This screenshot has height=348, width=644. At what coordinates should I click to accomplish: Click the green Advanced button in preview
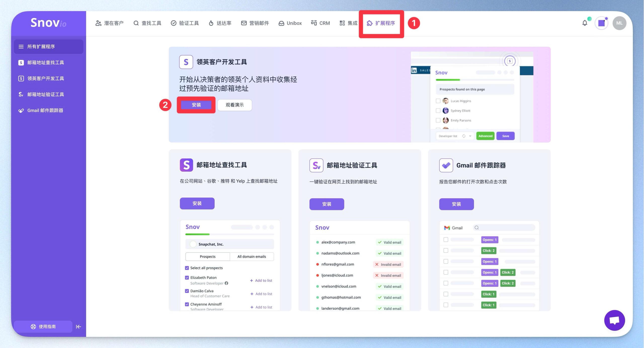[485, 136]
